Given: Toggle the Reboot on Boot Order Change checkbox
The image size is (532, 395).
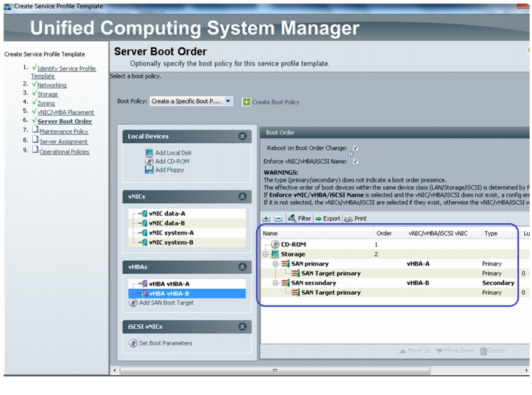Looking at the screenshot, I should (x=355, y=148).
